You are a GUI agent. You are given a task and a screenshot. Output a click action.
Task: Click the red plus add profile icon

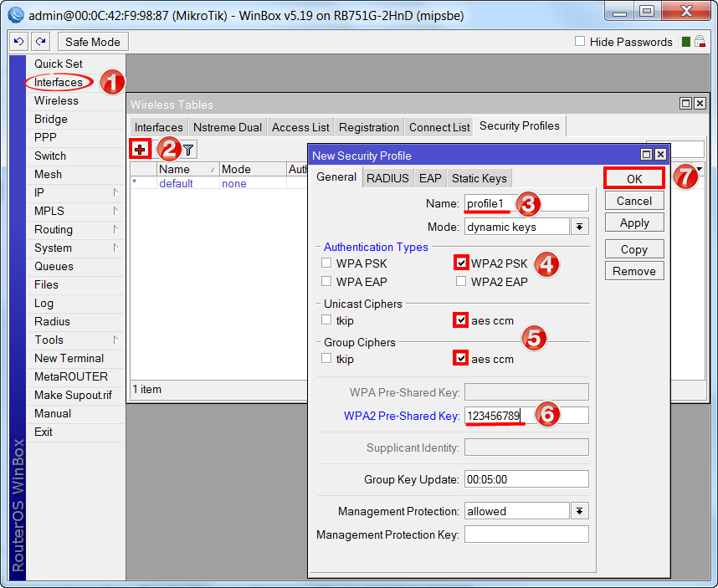coord(140,149)
